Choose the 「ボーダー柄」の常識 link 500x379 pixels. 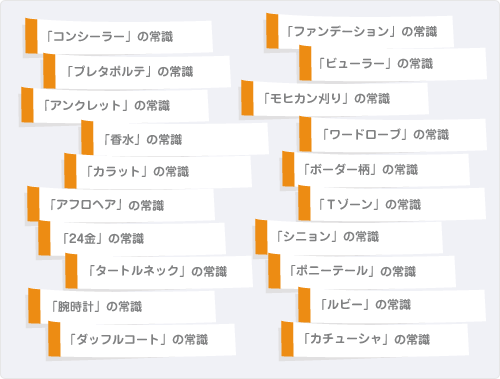376,169
